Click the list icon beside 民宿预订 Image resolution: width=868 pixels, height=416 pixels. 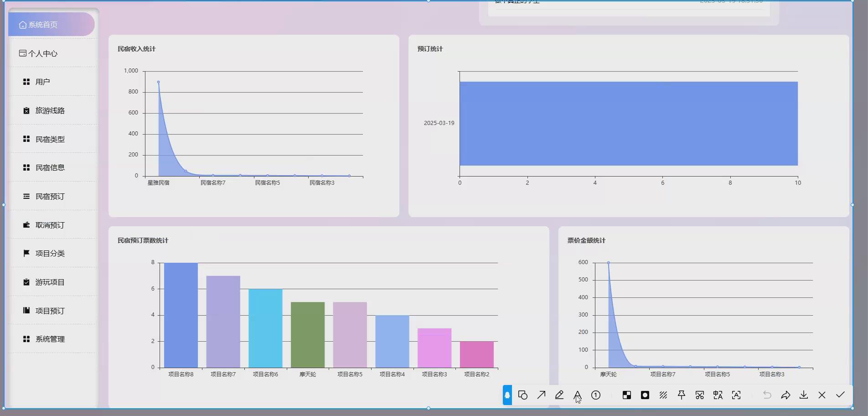26,196
